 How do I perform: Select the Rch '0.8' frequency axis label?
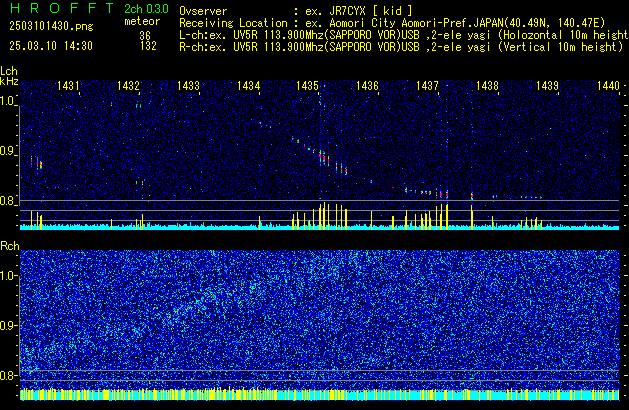point(8,375)
